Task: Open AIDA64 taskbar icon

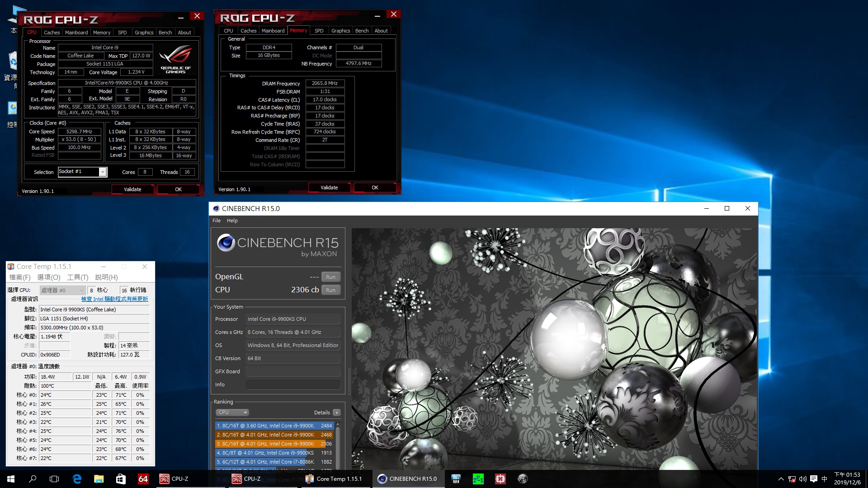Action: (143, 479)
